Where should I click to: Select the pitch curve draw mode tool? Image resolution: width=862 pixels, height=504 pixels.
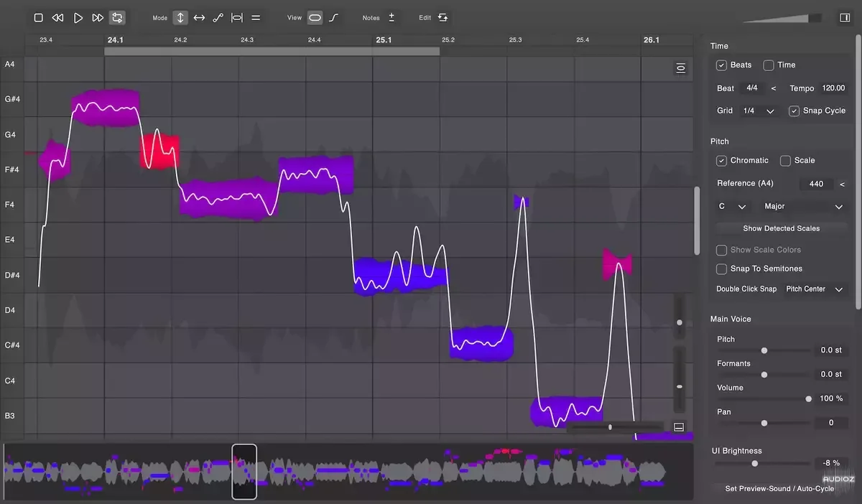tap(218, 17)
